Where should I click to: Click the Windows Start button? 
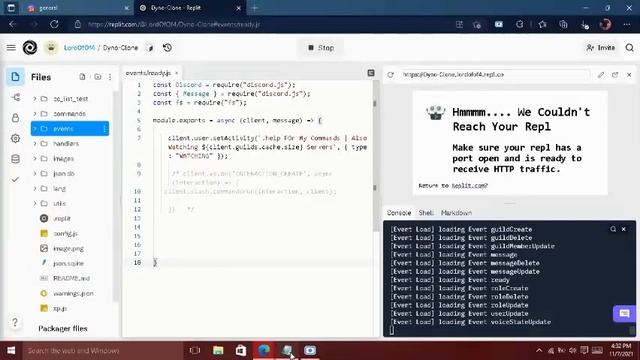pyautogui.click(x=11, y=350)
